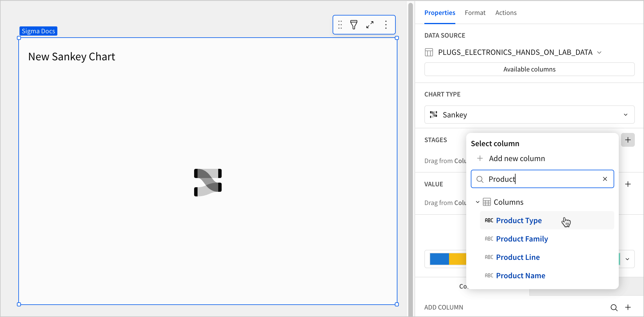Open the filter icon on the chart element
The width and height of the screenshot is (644, 317).
coord(354,25)
